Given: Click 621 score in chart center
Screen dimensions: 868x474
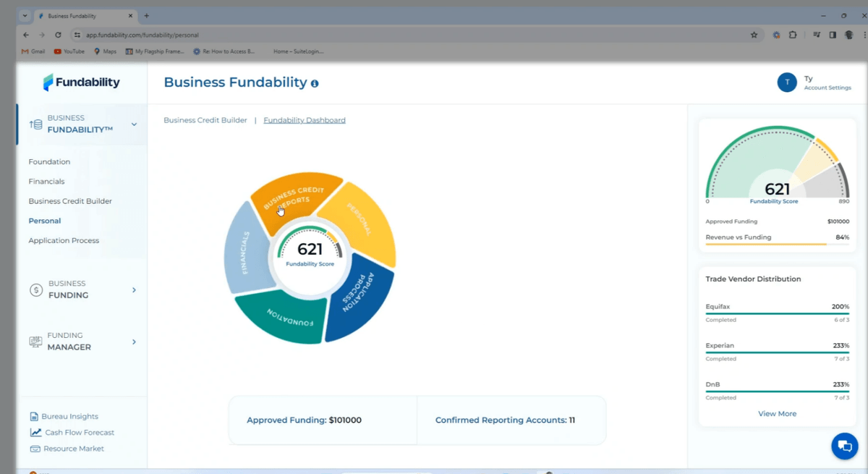Looking at the screenshot, I should (310, 249).
